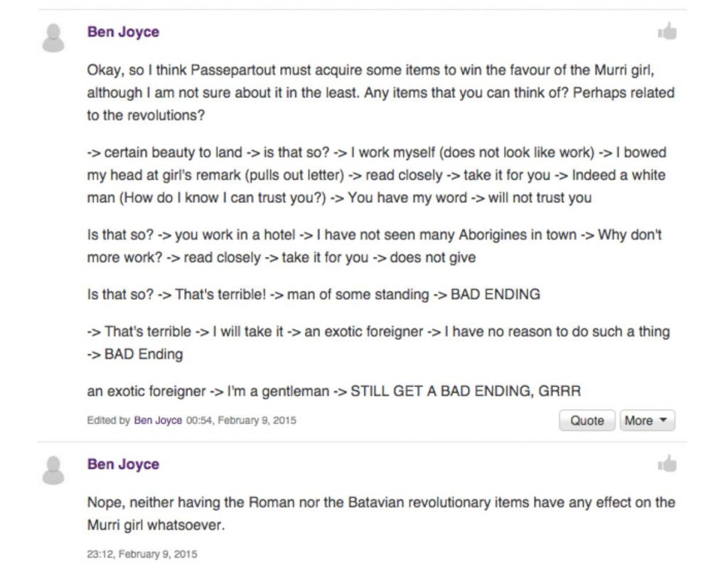The width and height of the screenshot is (728, 572).
Task: Click the paragraph starting "-> That's terrible -> I will take it"
Action: [x=378, y=343]
